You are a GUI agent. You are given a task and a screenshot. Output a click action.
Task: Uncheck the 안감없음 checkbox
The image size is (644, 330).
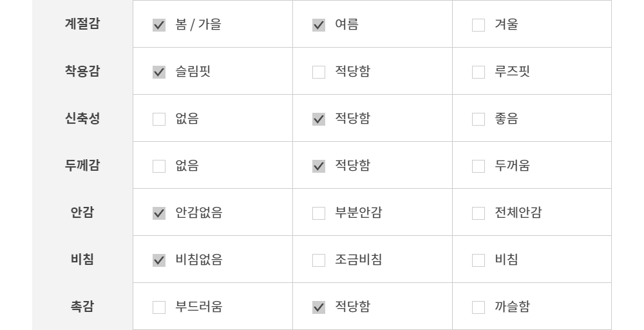tap(159, 213)
